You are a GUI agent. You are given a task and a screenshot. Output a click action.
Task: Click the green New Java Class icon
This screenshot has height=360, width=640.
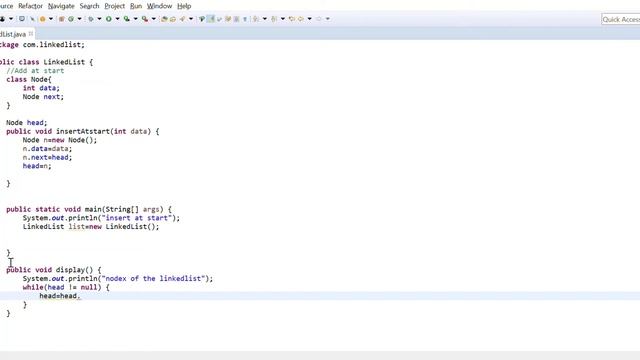click(x=71, y=19)
